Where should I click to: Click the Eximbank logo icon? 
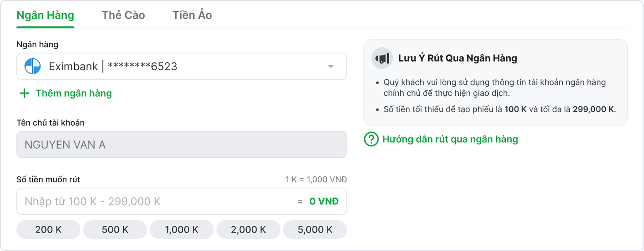tap(33, 66)
